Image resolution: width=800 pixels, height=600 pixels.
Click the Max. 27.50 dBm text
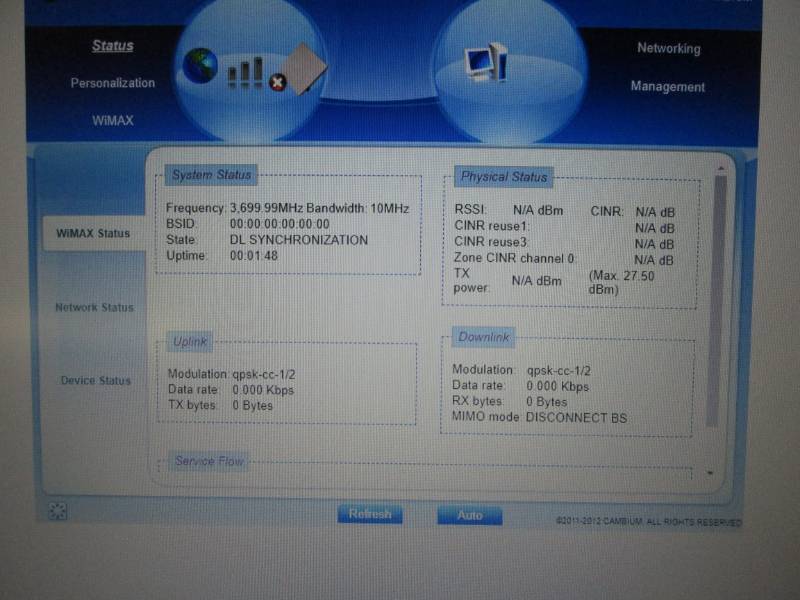621,283
